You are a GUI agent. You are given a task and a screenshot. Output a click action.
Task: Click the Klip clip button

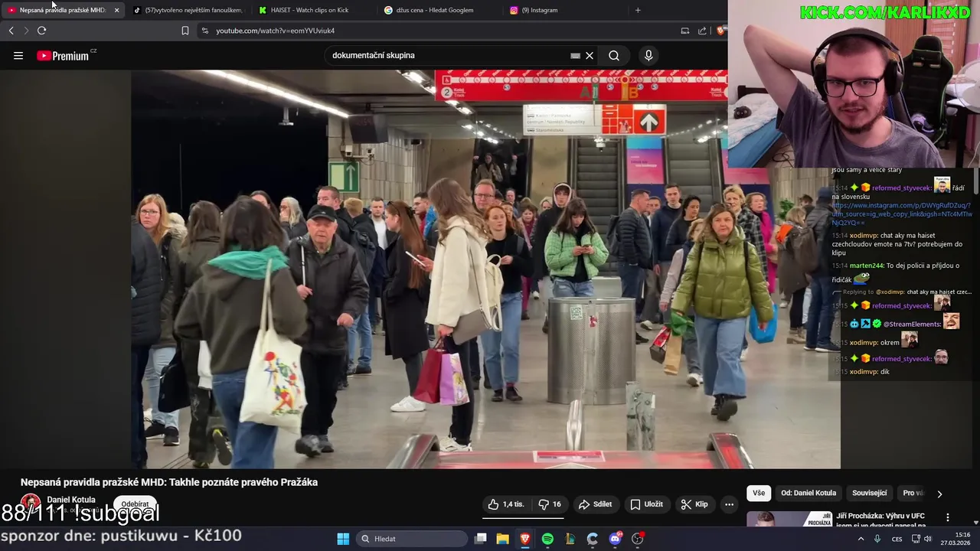[x=694, y=504]
